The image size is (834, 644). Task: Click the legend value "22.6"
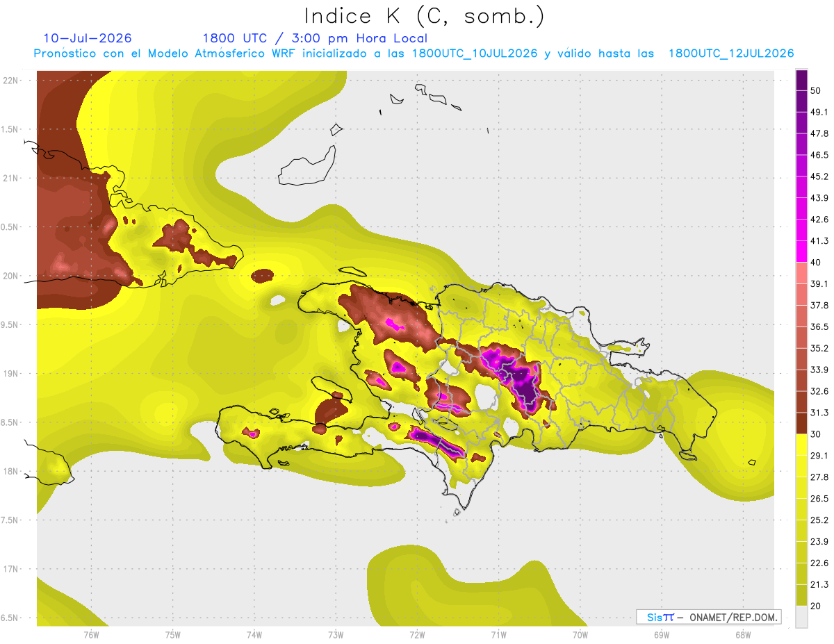click(x=819, y=563)
